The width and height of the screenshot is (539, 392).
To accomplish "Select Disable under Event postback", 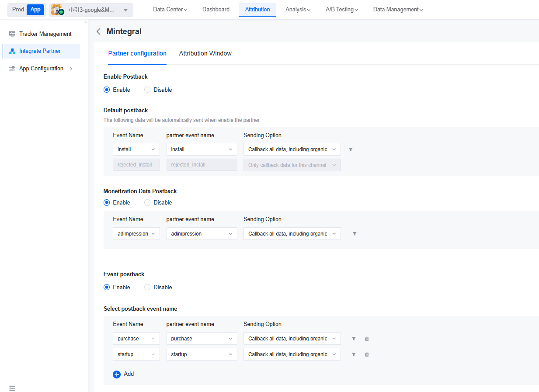I will tap(147, 287).
